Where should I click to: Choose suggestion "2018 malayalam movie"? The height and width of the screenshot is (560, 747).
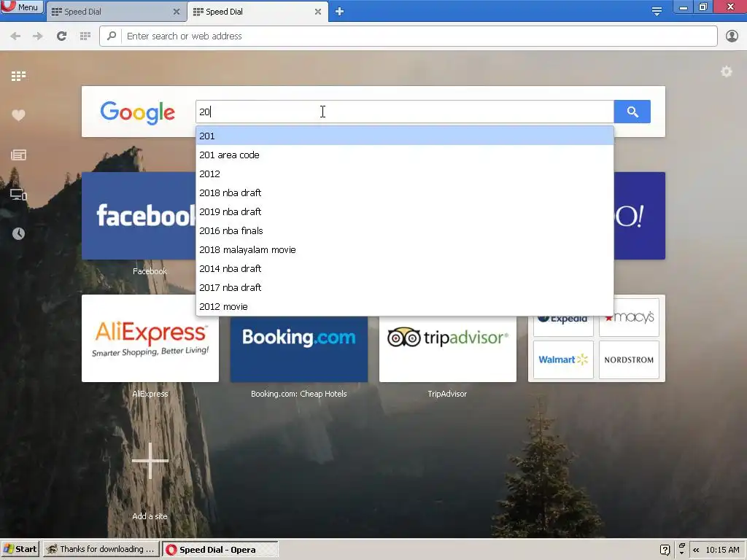404,250
